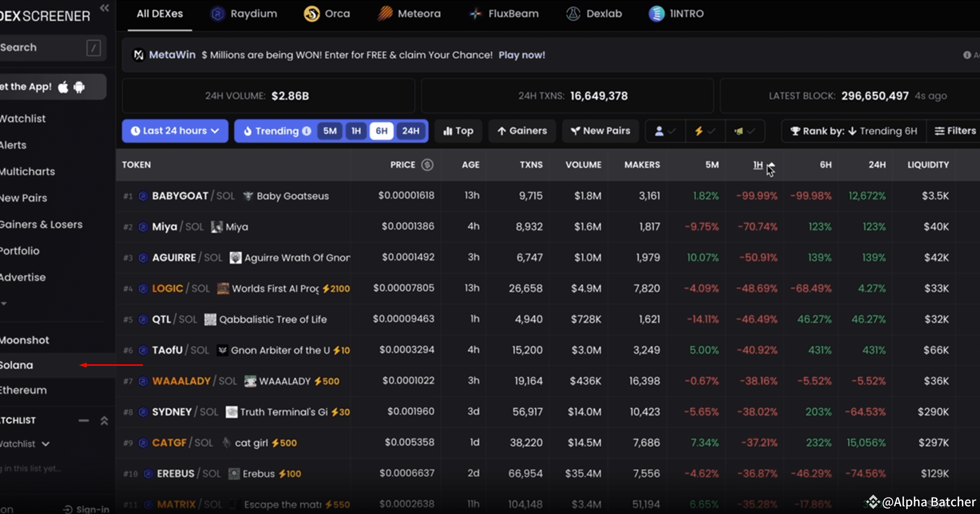Open Gainers & Losers page
This screenshot has width=980, height=514.
(41, 225)
